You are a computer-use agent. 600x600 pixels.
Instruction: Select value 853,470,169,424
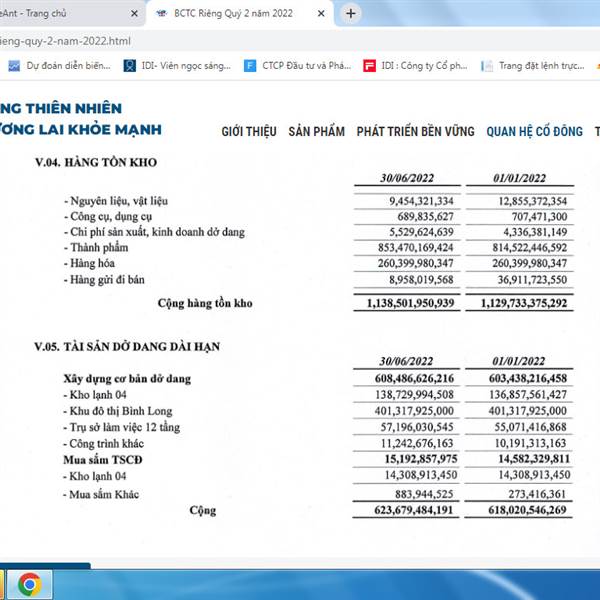pos(416,248)
